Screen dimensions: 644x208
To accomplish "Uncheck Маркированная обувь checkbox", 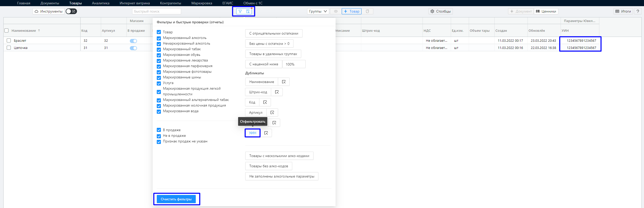I will tap(159, 55).
